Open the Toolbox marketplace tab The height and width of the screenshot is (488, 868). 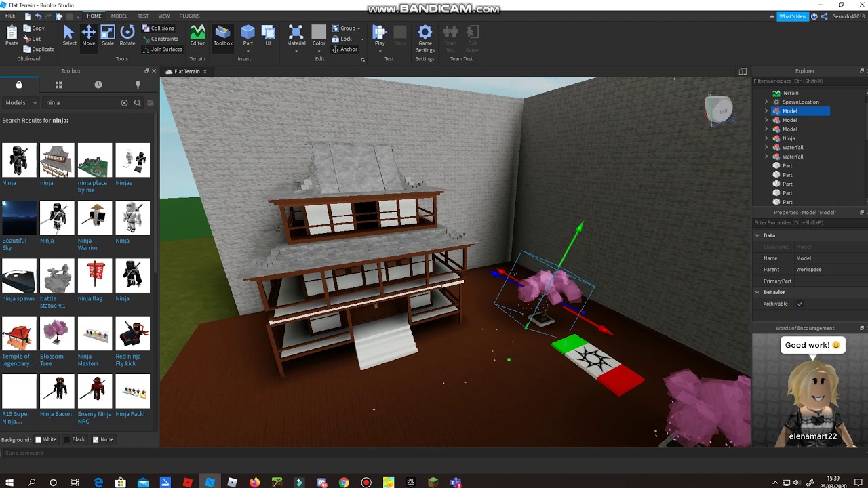pos(19,85)
